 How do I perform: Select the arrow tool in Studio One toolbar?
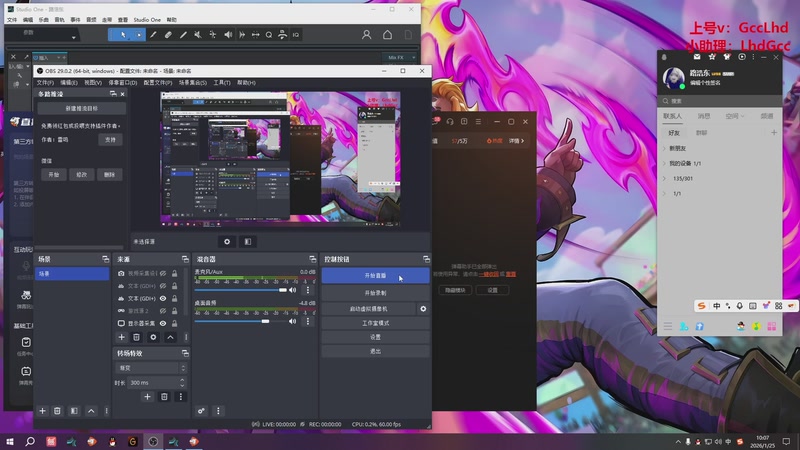pos(123,35)
